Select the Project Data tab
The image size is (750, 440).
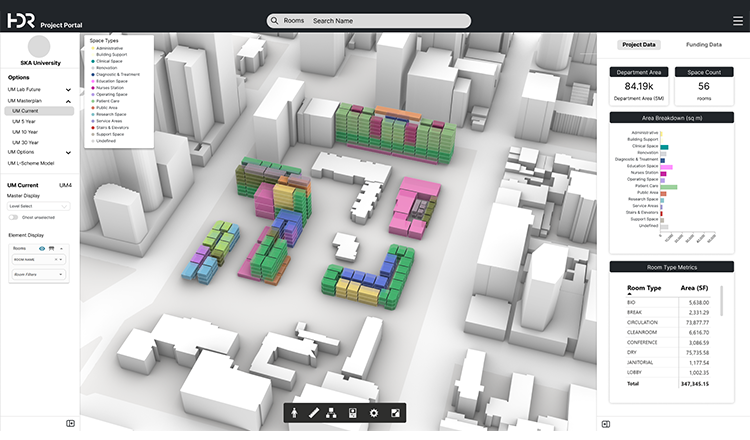coord(639,45)
